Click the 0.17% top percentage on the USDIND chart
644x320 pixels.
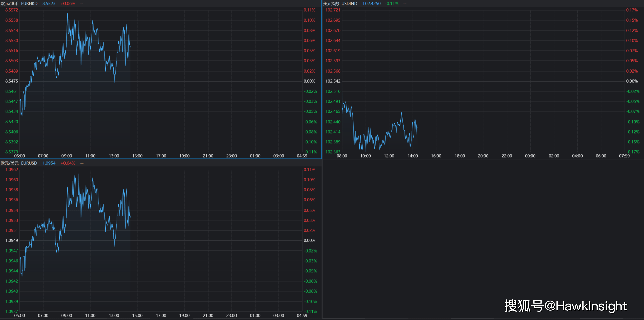632,10
